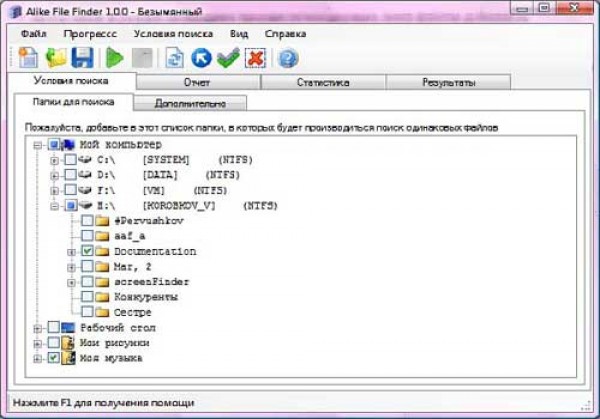Click the blue arrow circle icon
The image size is (600, 419).
click(201, 58)
